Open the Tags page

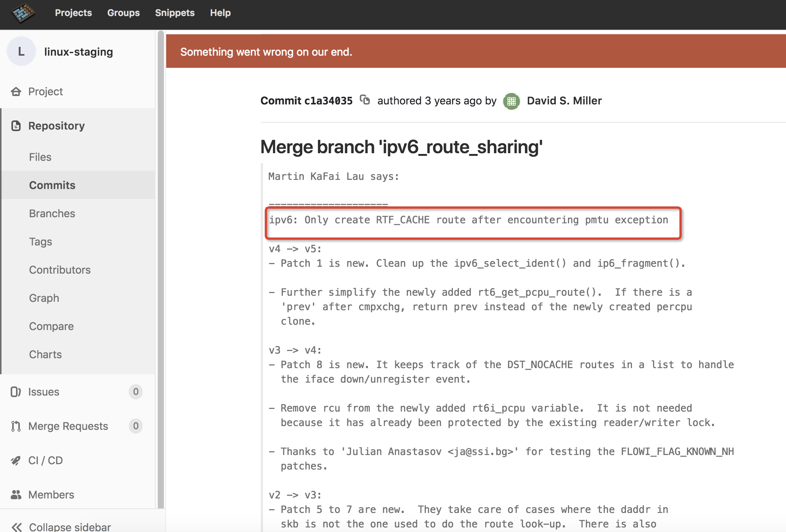[40, 242]
